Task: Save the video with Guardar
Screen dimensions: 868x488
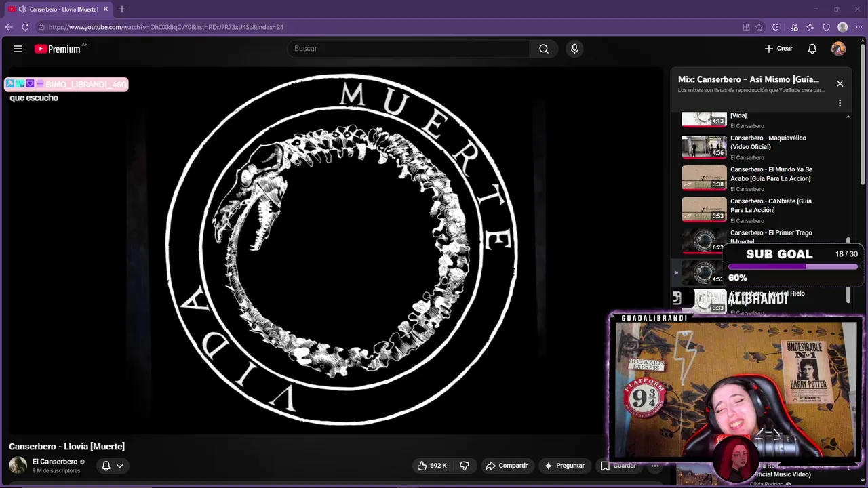Action: click(618, 466)
